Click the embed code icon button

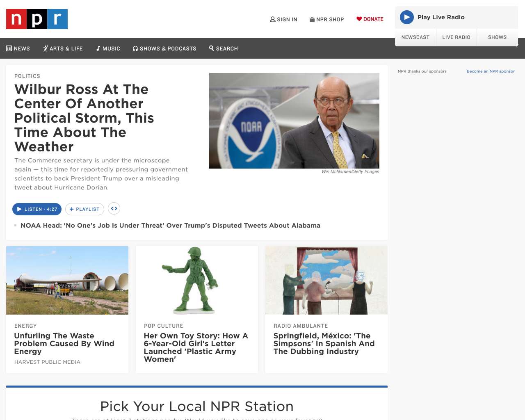point(114,208)
